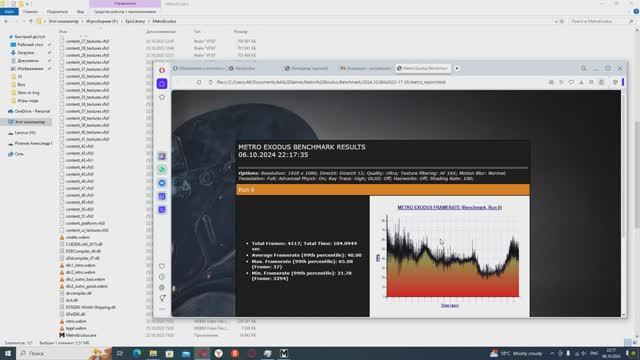Viewport: 640px width, 360px height.
Task: Click the snapshot camera icon in the address bar
Action: 551,82
